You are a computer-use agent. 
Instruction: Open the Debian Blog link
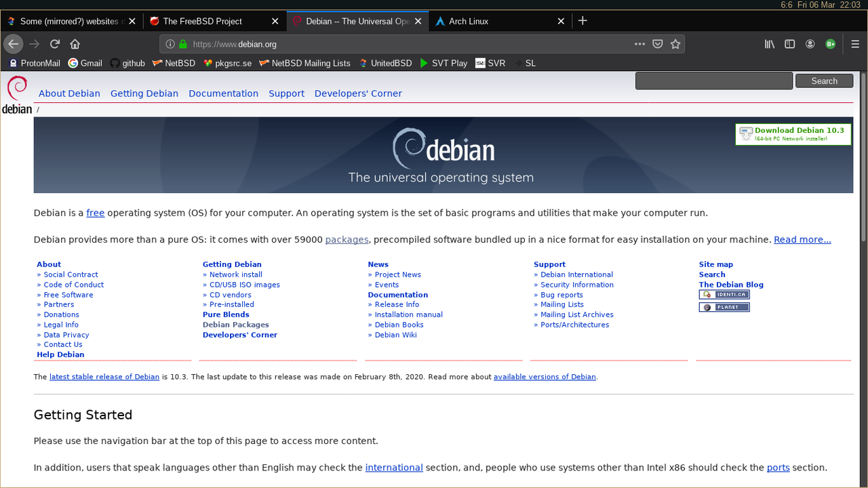[x=731, y=285]
